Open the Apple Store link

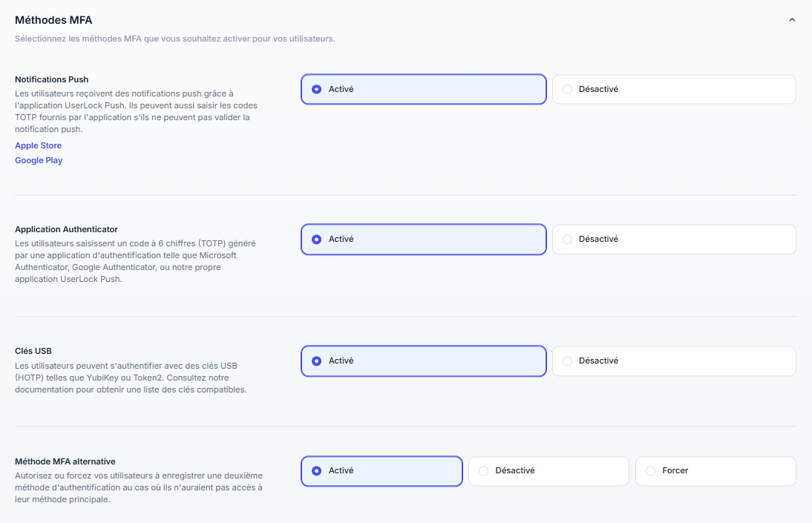39,145
